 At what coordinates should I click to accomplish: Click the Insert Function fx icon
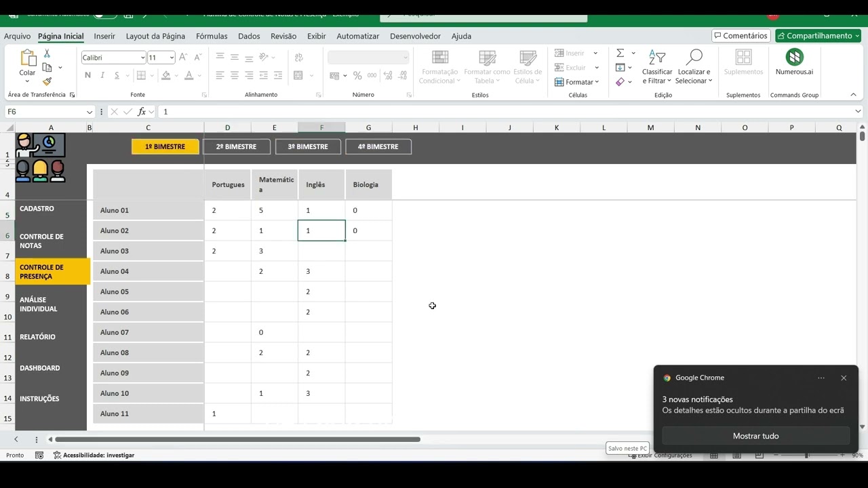(x=142, y=112)
